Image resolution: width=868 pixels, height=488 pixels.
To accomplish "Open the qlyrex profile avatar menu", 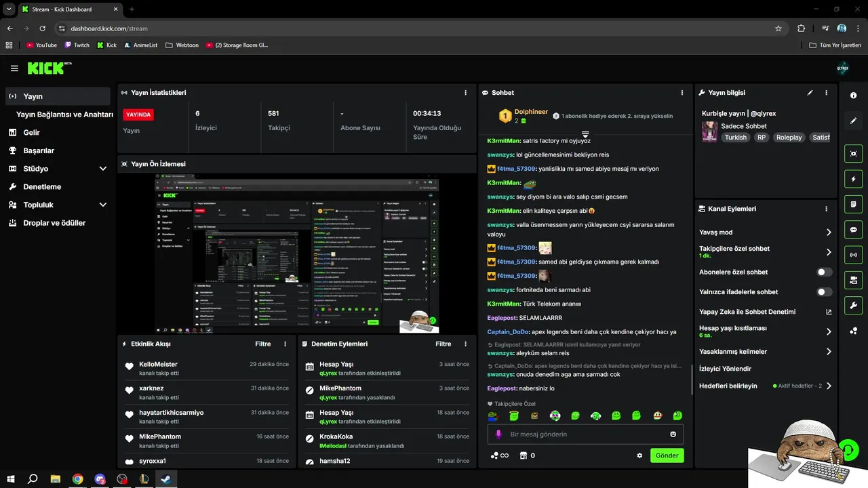I will (x=843, y=68).
